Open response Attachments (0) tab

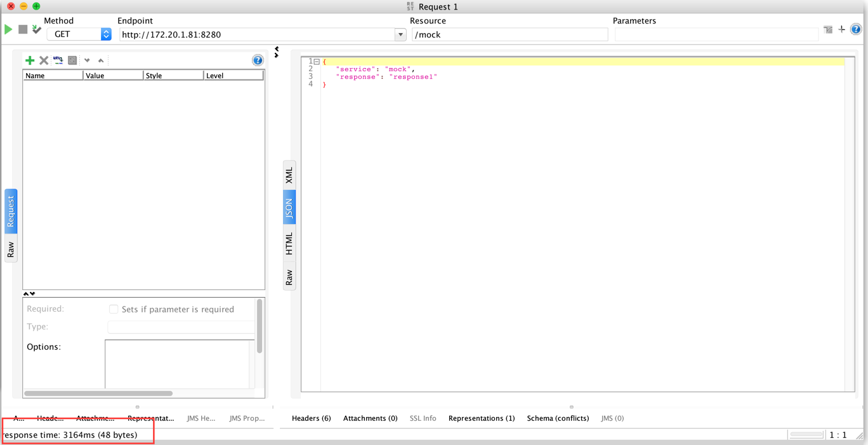[x=370, y=418]
